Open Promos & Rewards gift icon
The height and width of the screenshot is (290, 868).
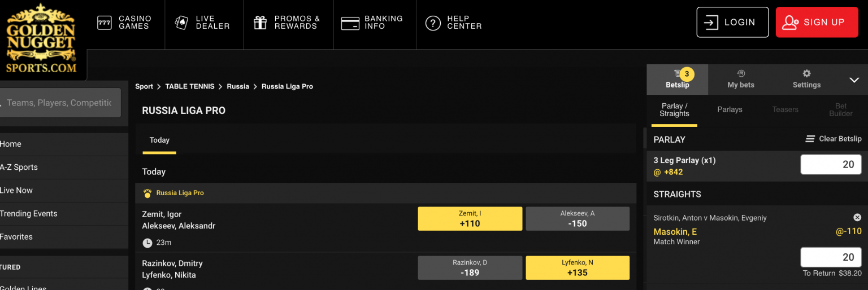pyautogui.click(x=260, y=23)
